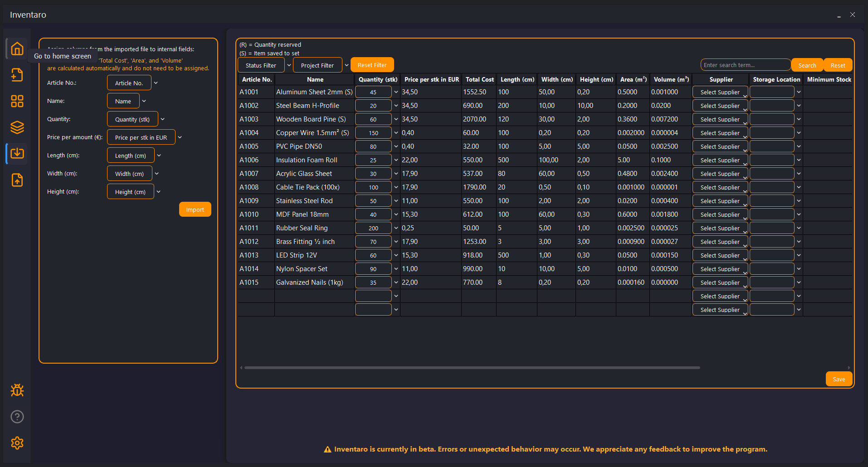This screenshot has height=467, width=868.
Task: Select cell Wooden Board Pine (S)
Action: [315, 119]
